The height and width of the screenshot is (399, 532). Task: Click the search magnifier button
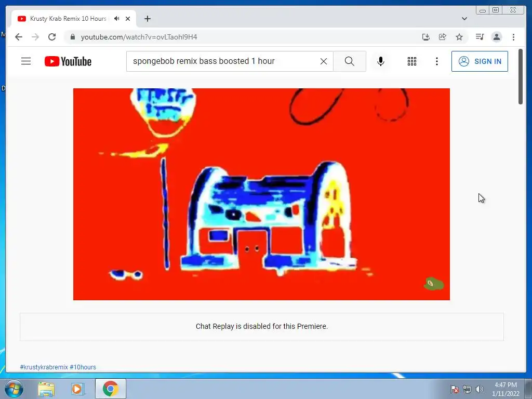coord(350,61)
